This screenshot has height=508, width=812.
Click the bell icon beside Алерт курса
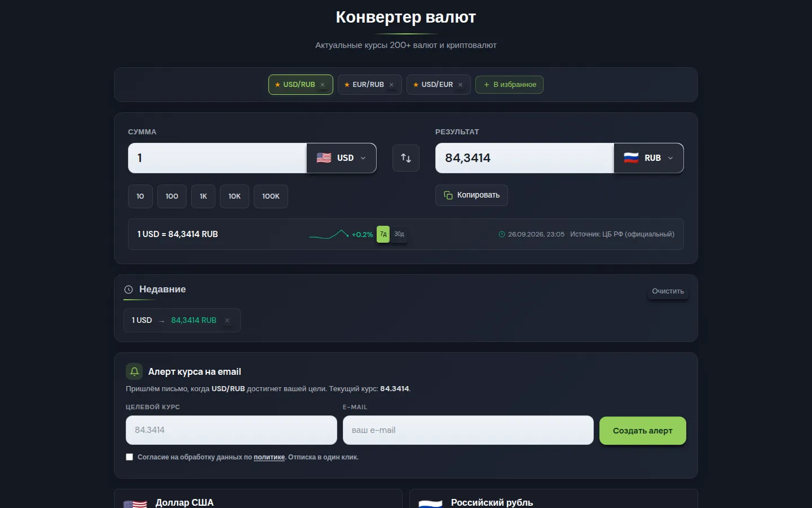pos(134,371)
